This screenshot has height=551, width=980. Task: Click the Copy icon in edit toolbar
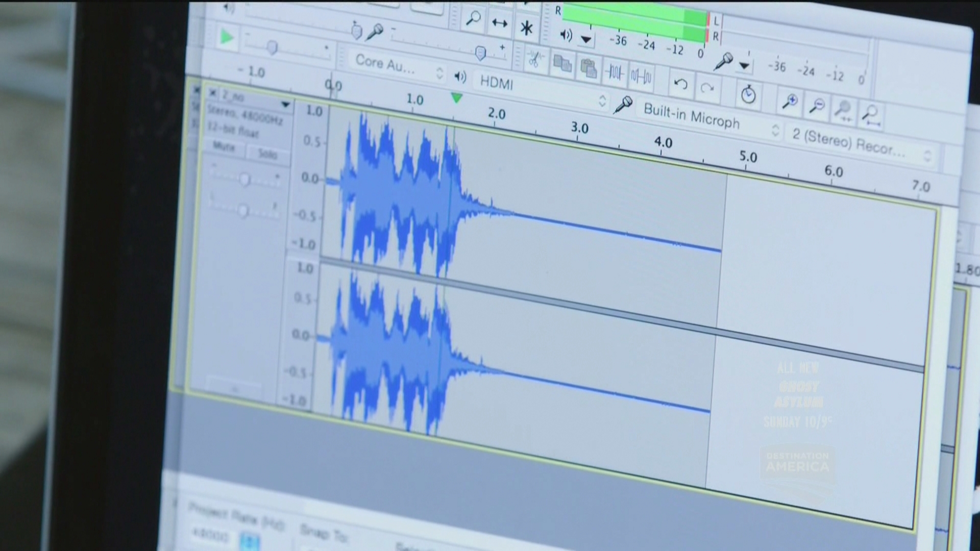pos(562,63)
